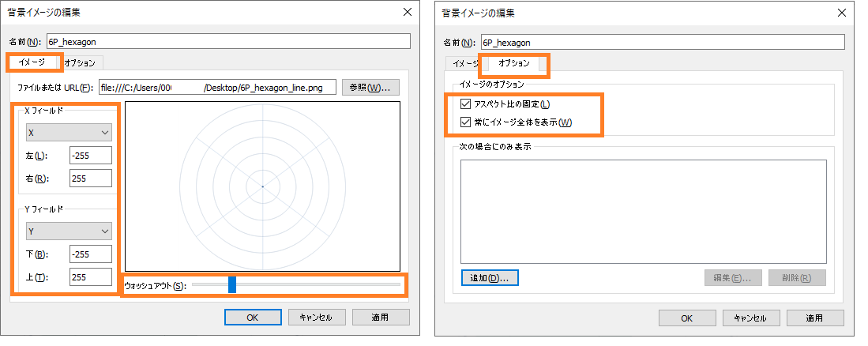Expand the Y フィールド dropdown
Viewport: 868px width, 346px height.
click(x=69, y=231)
